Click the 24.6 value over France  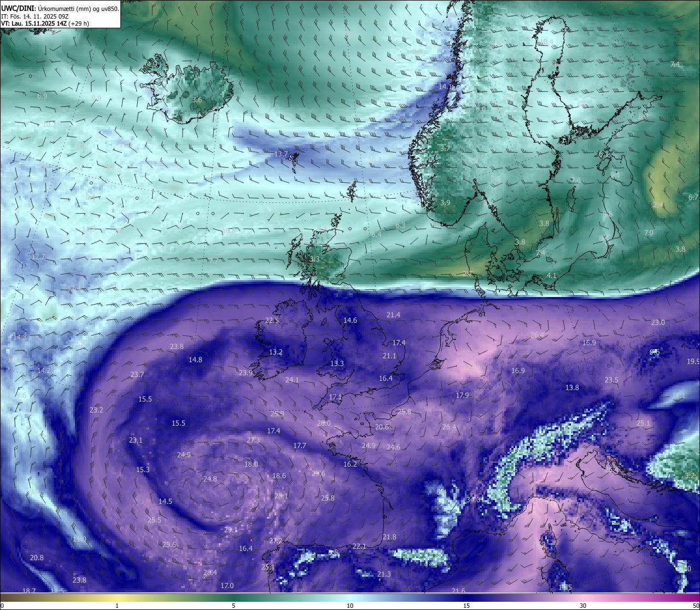pyautogui.click(x=393, y=448)
